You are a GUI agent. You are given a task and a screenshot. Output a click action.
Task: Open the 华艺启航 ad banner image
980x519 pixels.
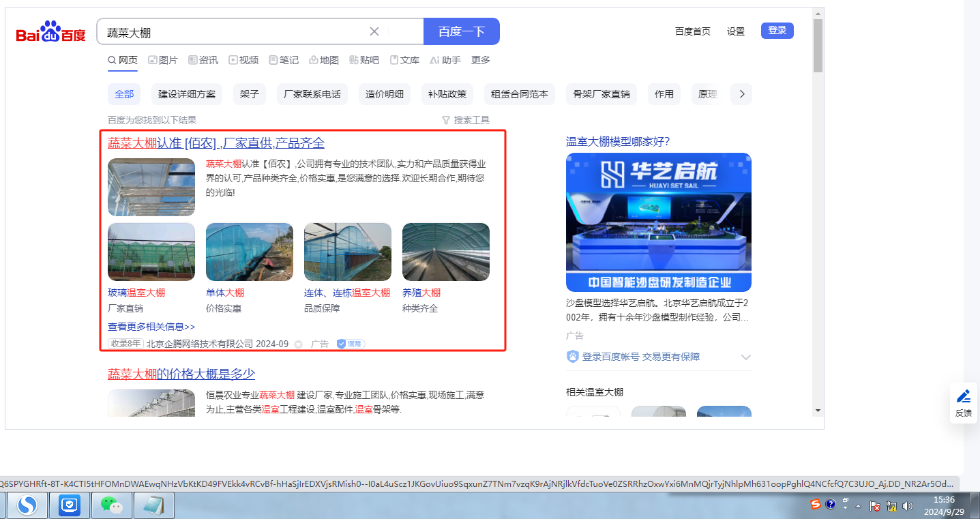point(659,222)
